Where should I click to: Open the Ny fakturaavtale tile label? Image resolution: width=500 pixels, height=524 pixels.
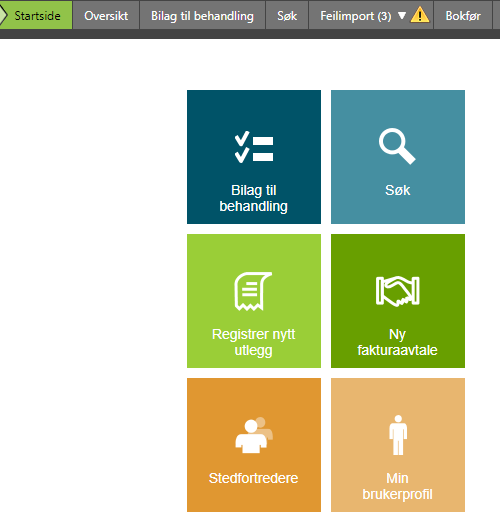point(397,342)
